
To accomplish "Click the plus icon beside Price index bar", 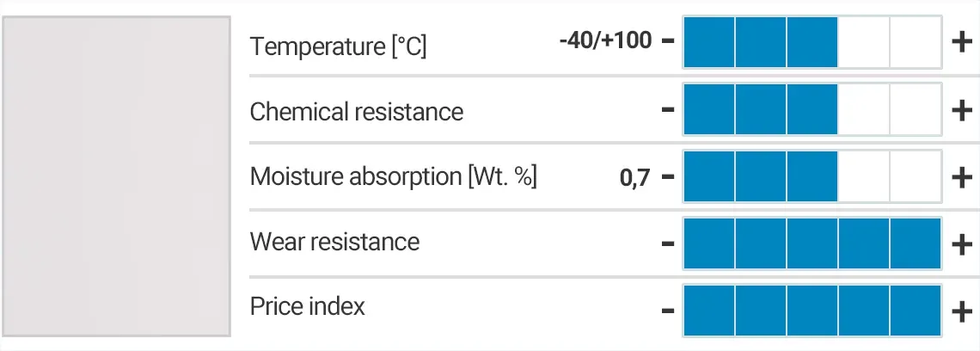I will (x=961, y=310).
